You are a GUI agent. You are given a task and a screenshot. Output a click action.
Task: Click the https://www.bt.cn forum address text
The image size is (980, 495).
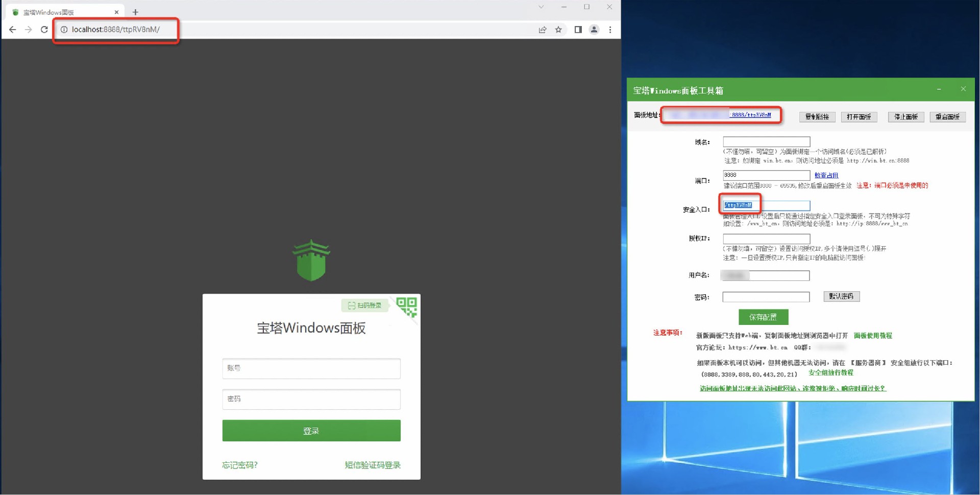coord(758,347)
